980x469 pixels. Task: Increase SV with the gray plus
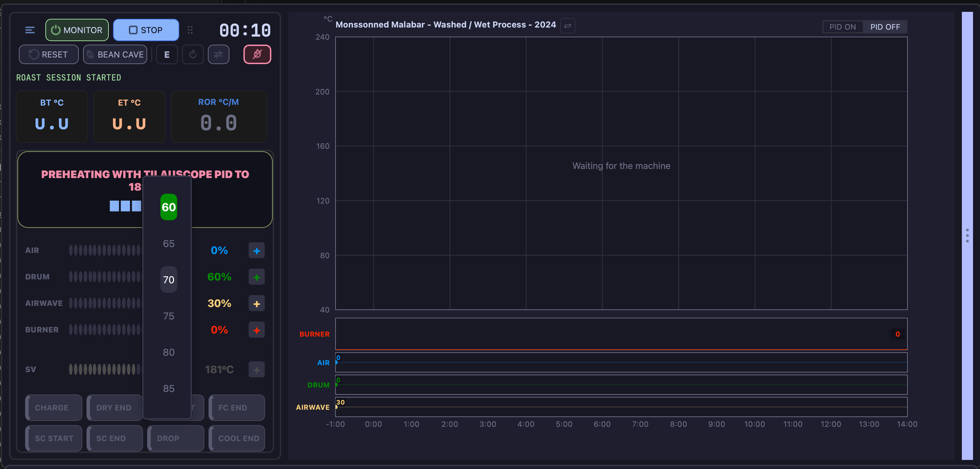(257, 369)
